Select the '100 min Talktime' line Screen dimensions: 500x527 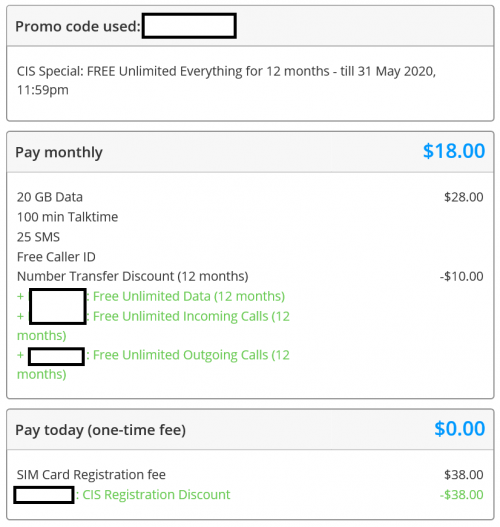click(68, 217)
